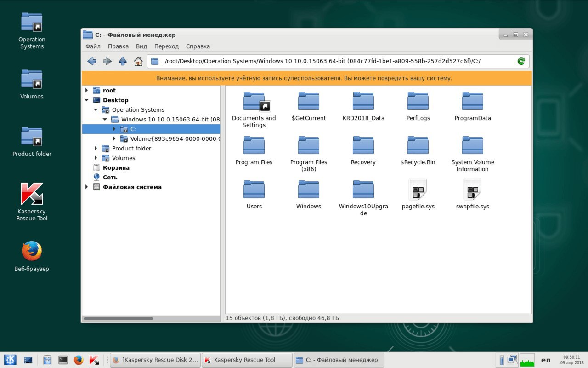588x368 pixels.
Task: Select the $GetCurrent folder
Action: [309, 107]
